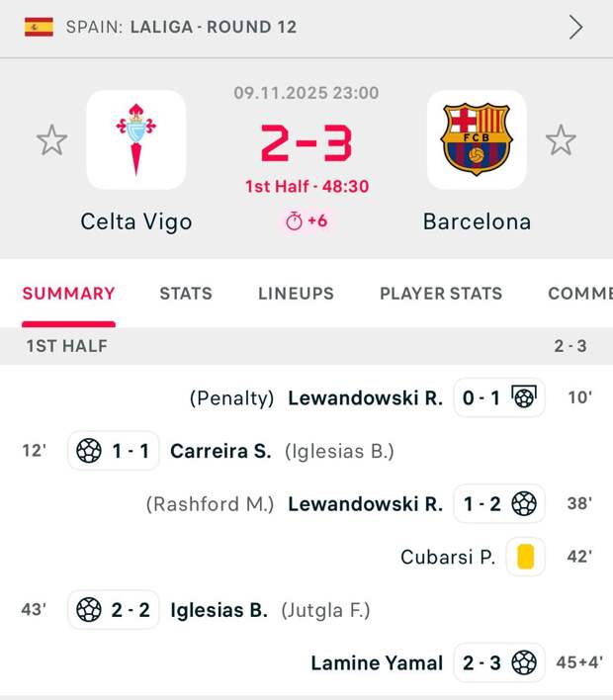Tap the 1st Half section header
Viewport: 613px width, 700px height.
pos(67,346)
